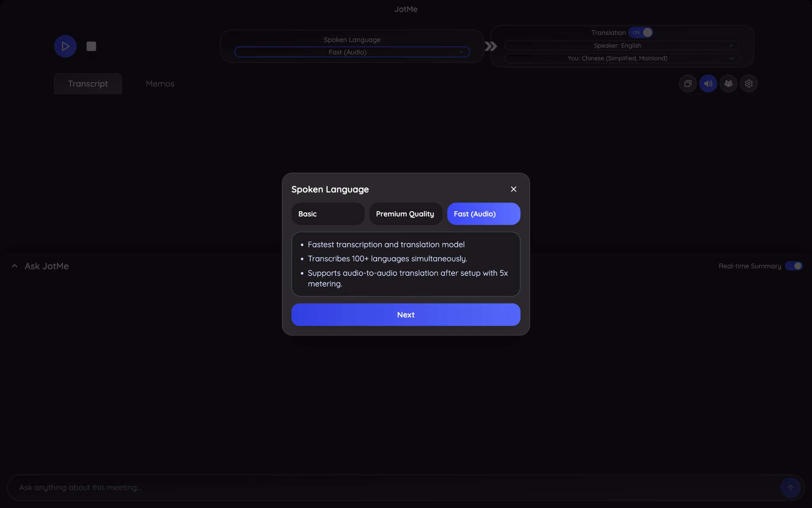Open the settings gear icon
The width and height of the screenshot is (812, 508).
pos(749,84)
